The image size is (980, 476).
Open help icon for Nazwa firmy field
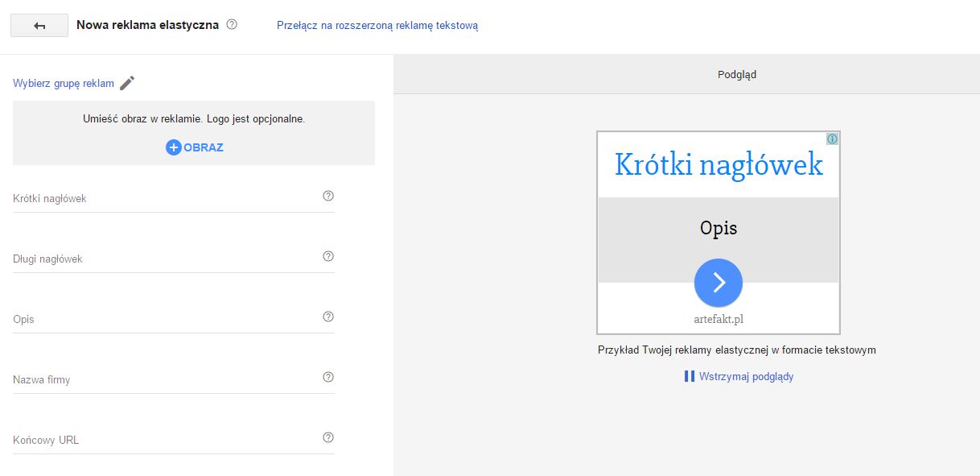[327, 377]
